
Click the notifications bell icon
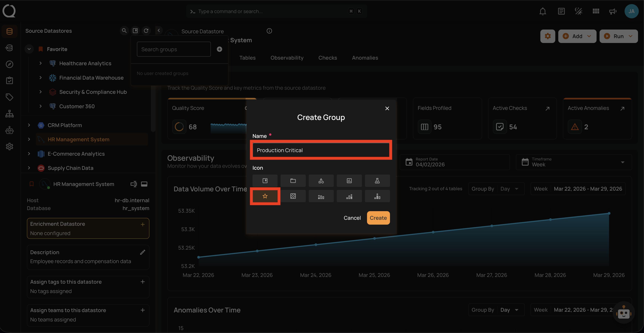(x=543, y=11)
